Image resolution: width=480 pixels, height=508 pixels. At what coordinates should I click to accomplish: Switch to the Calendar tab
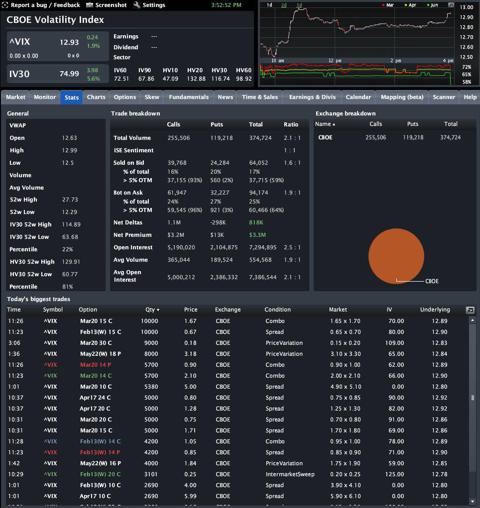(358, 97)
